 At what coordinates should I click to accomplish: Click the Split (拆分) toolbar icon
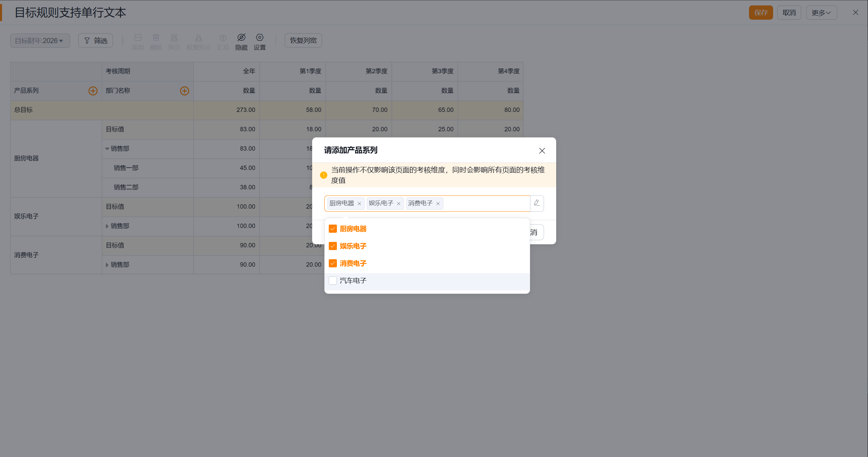174,37
